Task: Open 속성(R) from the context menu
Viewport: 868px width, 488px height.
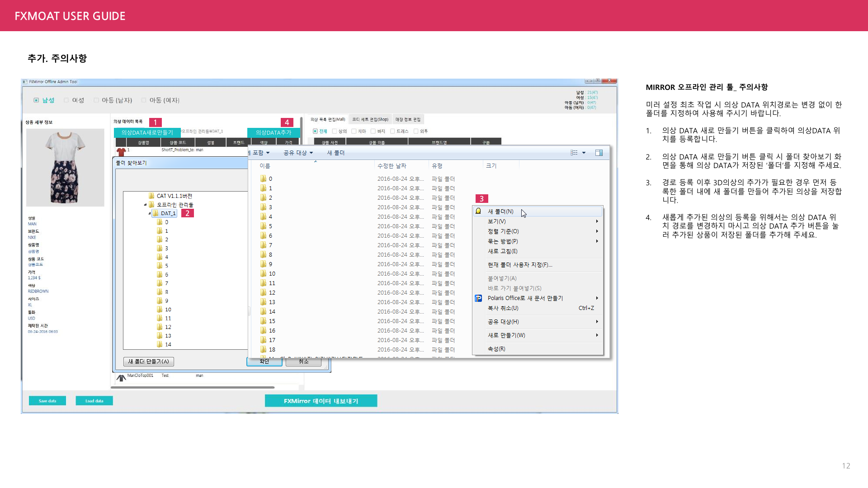Action: (x=538, y=349)
